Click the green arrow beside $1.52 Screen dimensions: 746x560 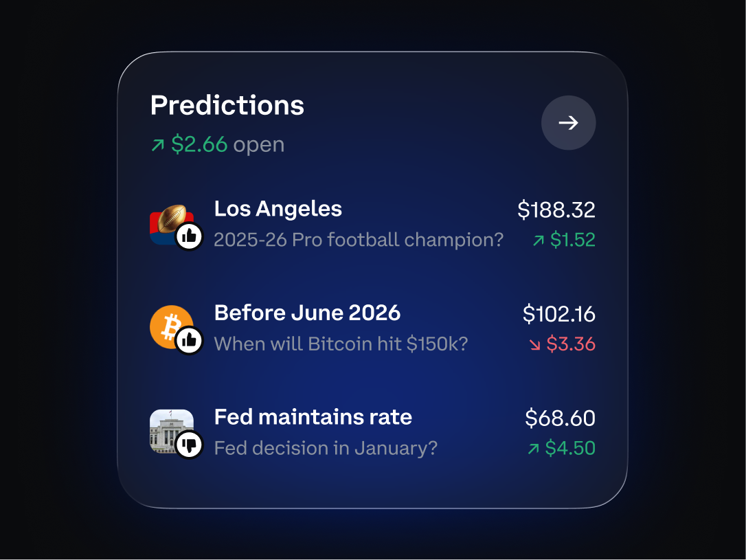(x=539, y=241)
